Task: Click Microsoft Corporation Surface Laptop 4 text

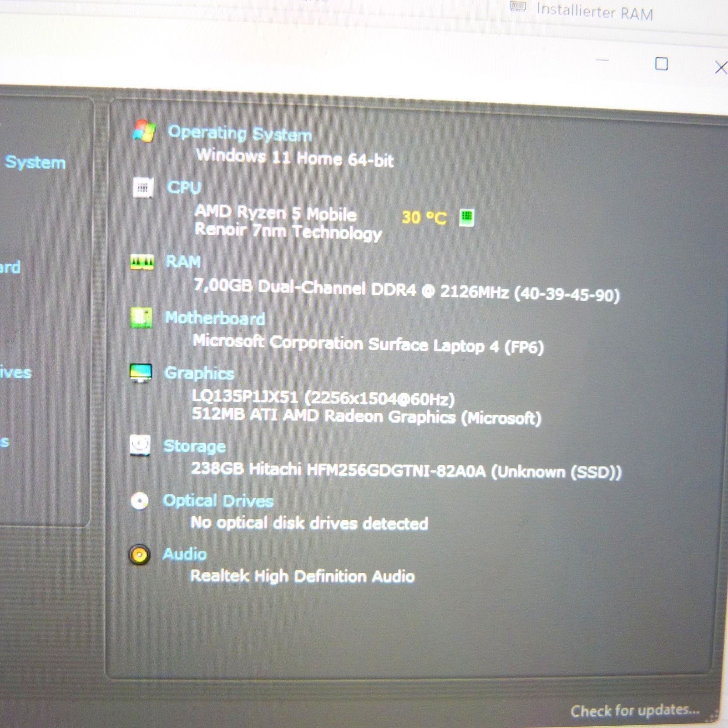Action: point(368,344)
